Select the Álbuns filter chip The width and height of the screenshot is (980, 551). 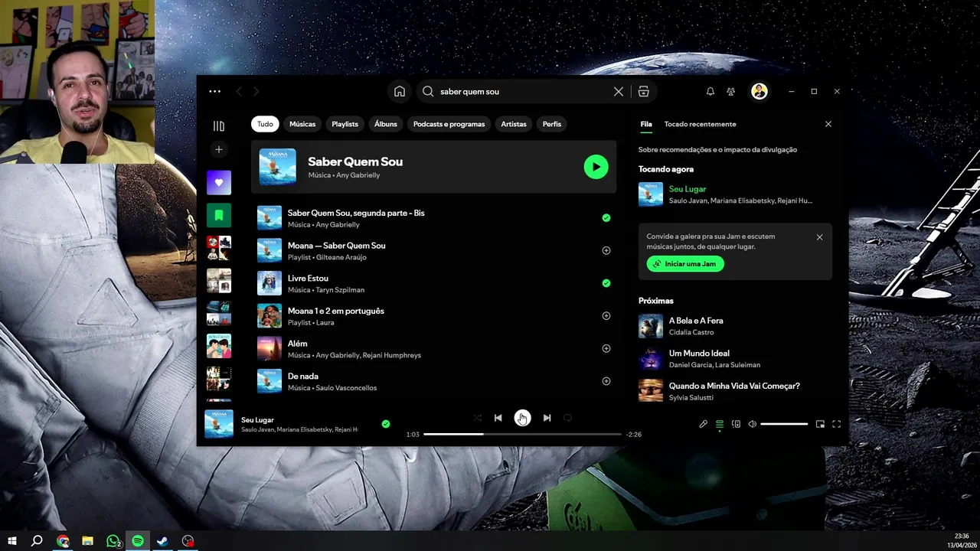[x=386, y=124]
